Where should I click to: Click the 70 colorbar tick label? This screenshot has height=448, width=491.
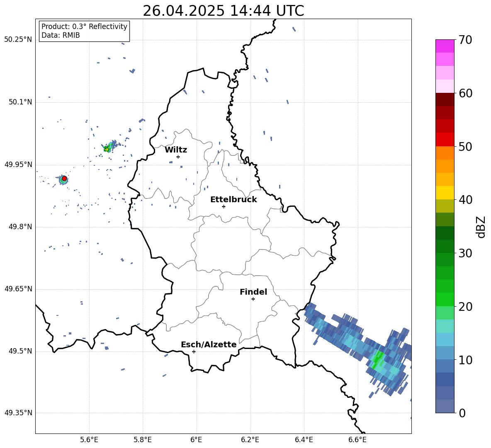465,40
